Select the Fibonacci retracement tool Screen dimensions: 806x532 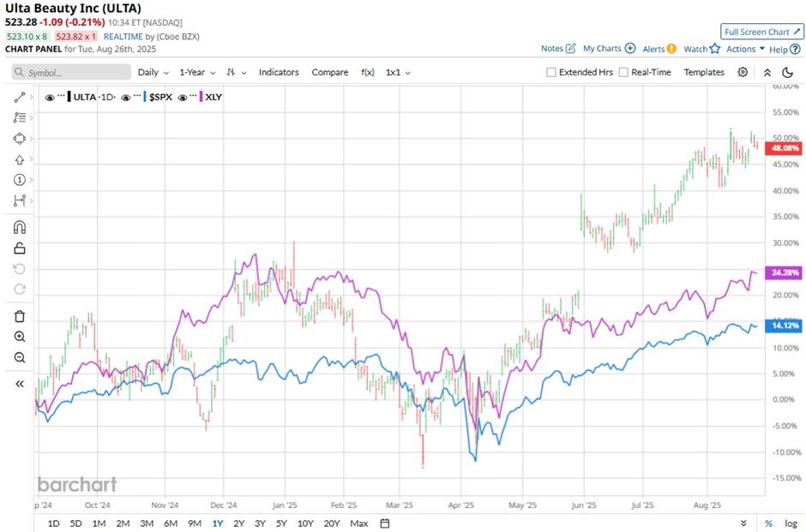coord(20,117)
